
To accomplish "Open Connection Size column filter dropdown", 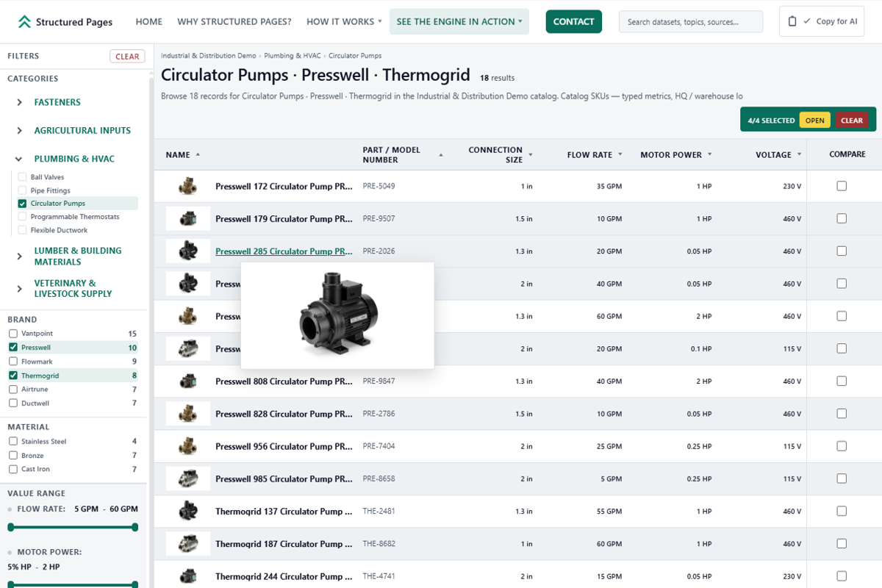I will (531, 155).
